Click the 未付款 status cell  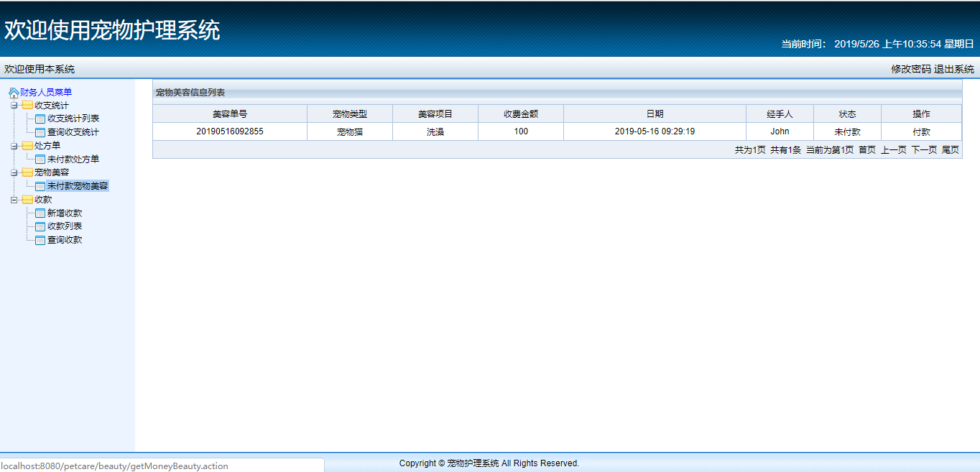point(847,131)
